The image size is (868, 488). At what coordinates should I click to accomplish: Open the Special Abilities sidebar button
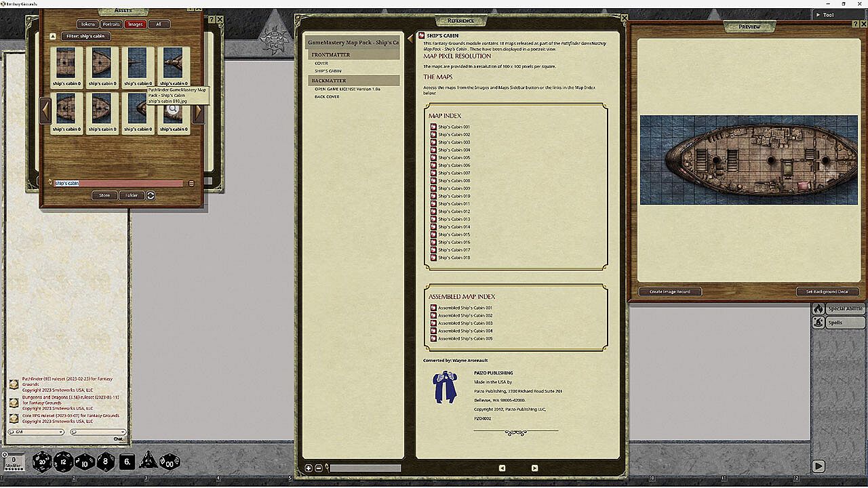pos(839,309)
